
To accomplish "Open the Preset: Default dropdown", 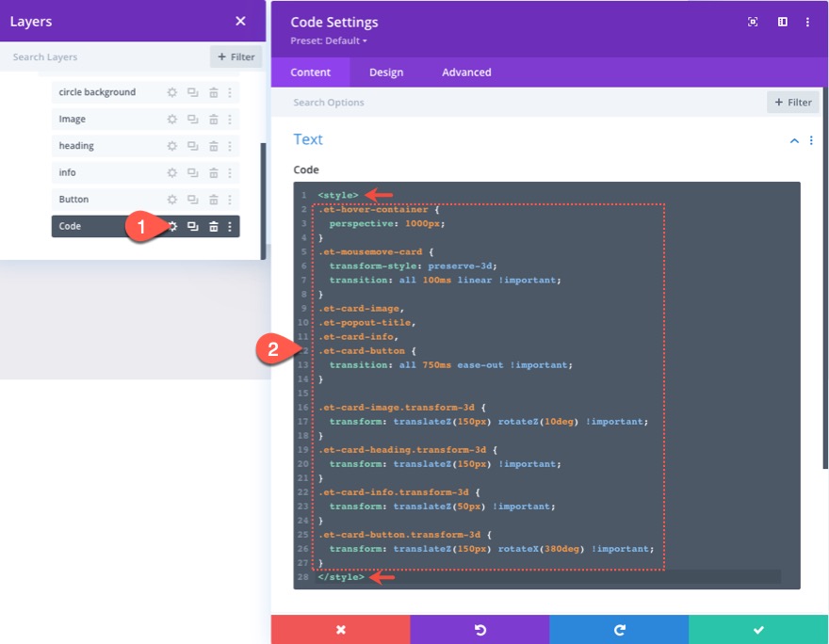I will [329, 40].
